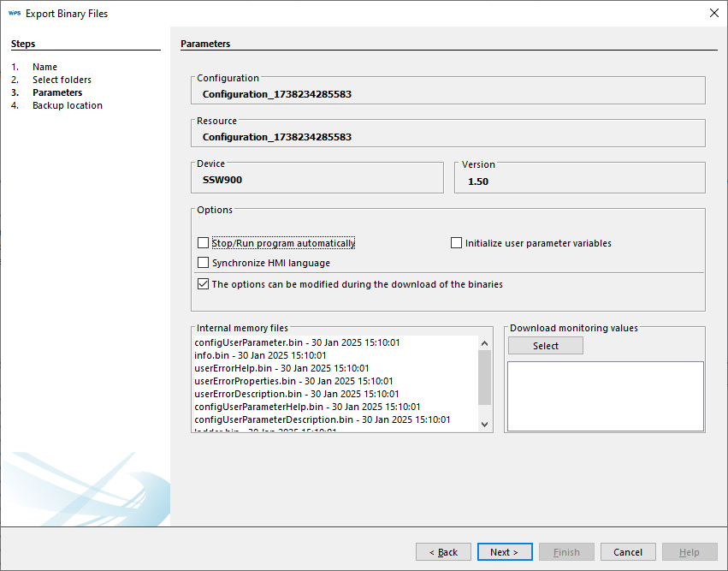Select step 1 Name in Steps list

tap(44, 66)
